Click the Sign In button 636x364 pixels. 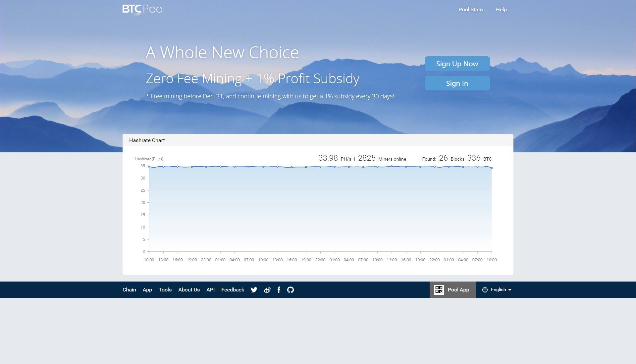coord(456,82)
